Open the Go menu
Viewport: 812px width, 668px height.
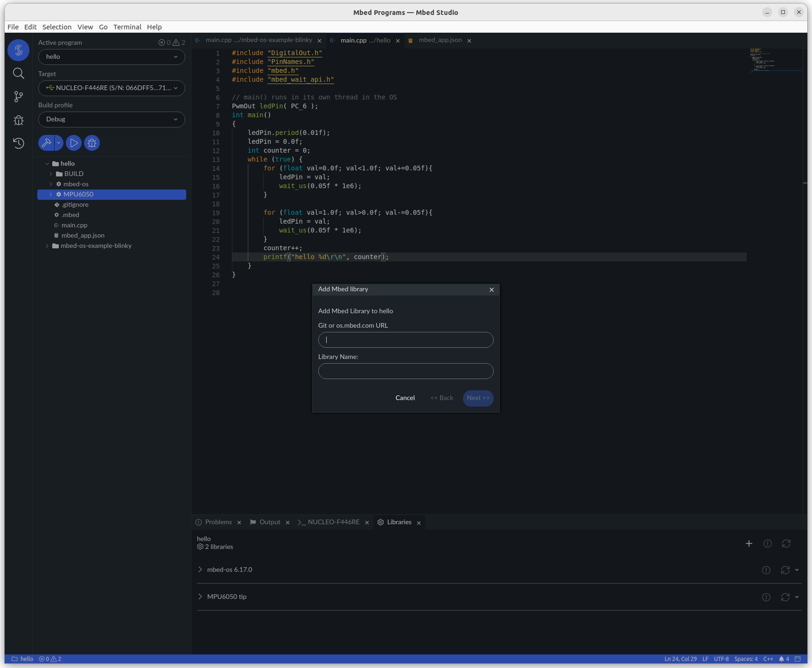(x=103, y=27)
